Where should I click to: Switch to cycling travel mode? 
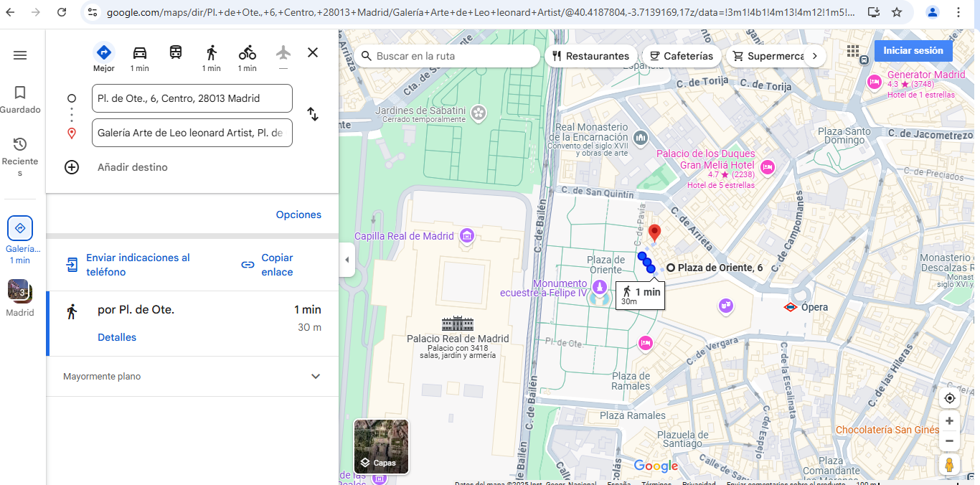(248, 57)
